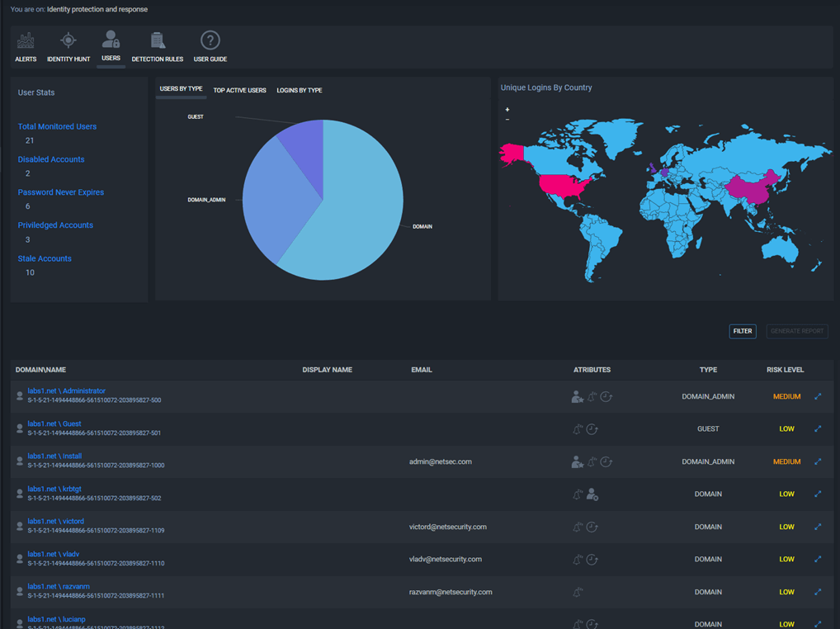Click the user icon beside labs1.net \ Guest

pyautogui.click(x=20, y=429)
